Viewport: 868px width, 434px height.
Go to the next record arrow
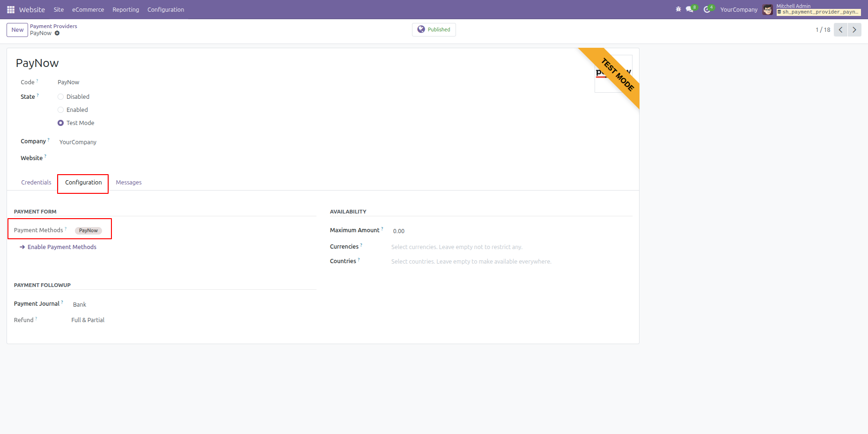pyautogui.click(x=854, y=29)
